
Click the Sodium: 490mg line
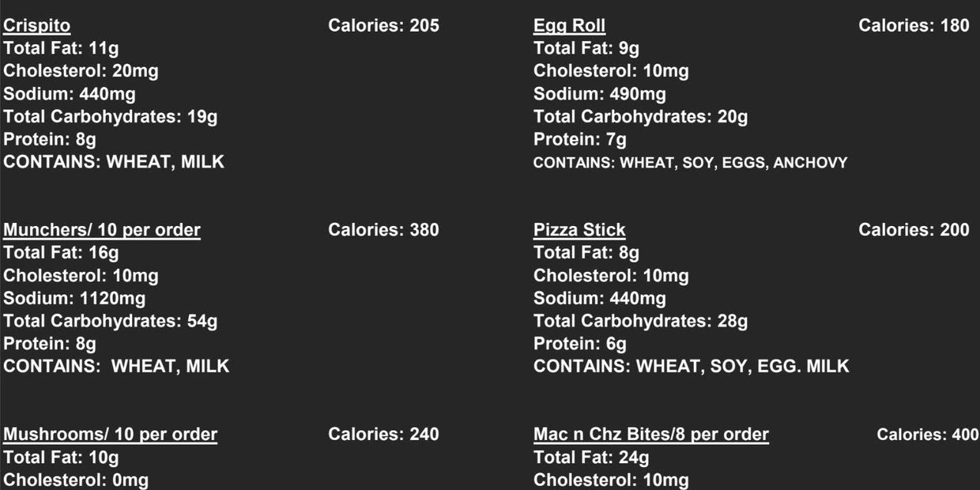click(599, 94)
